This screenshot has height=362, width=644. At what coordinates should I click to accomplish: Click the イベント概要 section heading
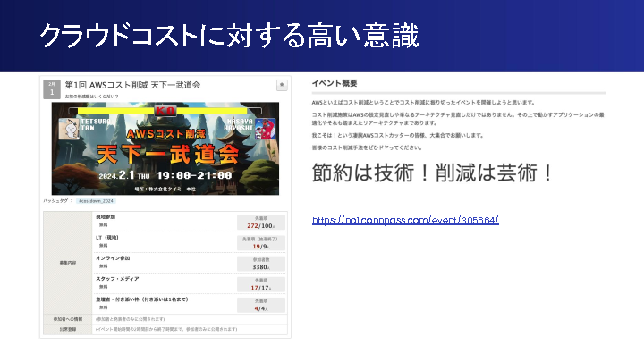click(335, 83)
